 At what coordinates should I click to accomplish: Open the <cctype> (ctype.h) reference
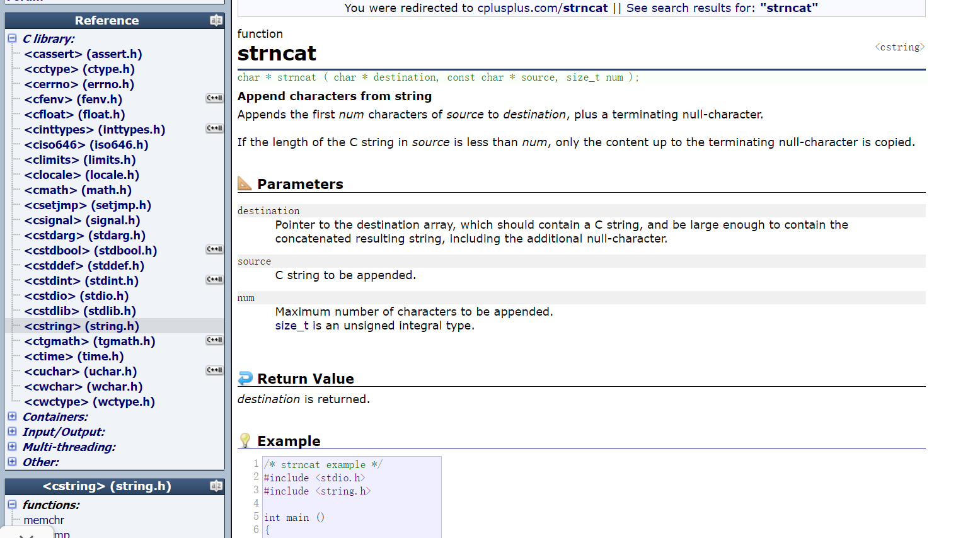[79, 69]
